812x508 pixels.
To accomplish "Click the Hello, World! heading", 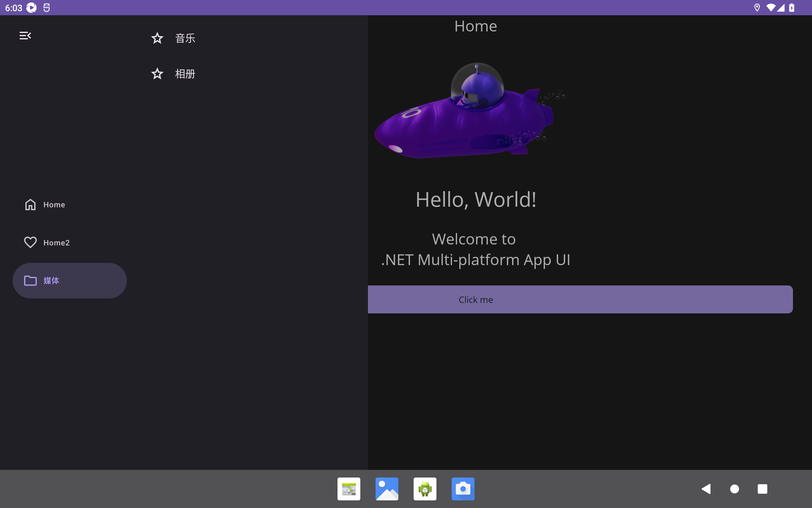I will 476,199.
